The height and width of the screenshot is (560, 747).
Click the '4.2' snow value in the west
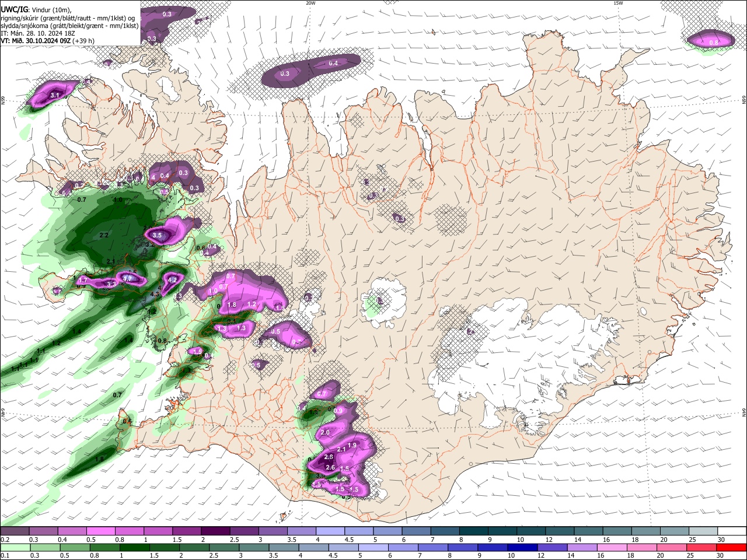(173, 280)
